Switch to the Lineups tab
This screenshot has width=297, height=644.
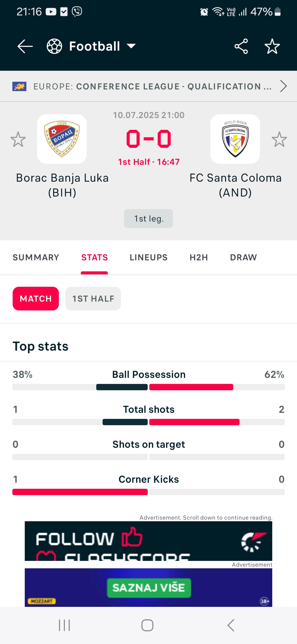(149, 257)
